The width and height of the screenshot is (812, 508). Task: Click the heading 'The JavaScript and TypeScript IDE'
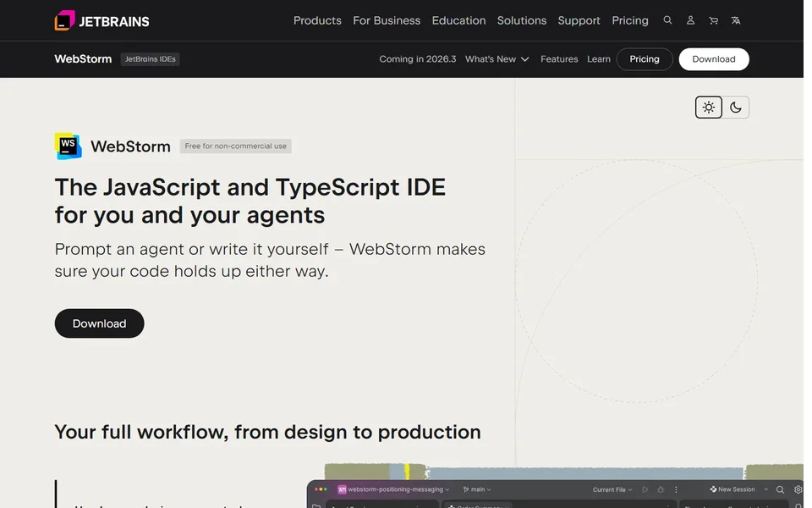coord(250,187)
